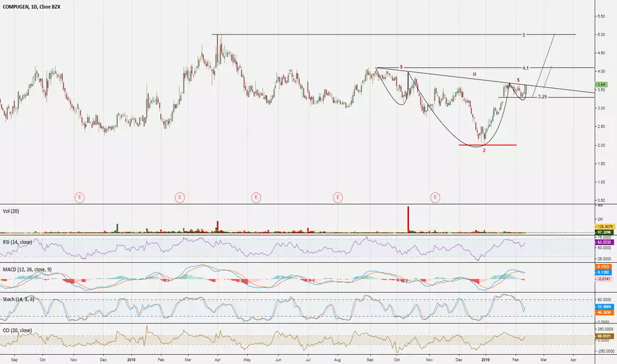
Task: Click the earnings 'E' marker below May 2018
Action: pyautogui.click(x=256, y=197)
